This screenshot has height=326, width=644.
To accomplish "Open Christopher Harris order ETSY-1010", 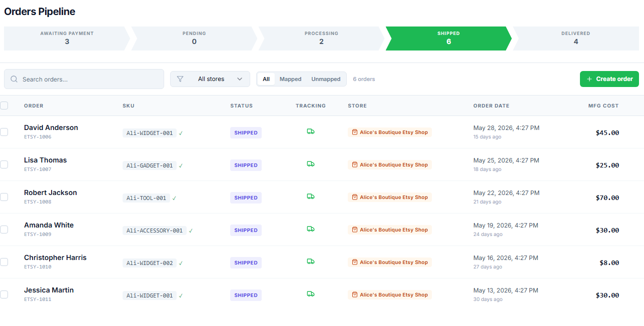I will tap(55, 261).
